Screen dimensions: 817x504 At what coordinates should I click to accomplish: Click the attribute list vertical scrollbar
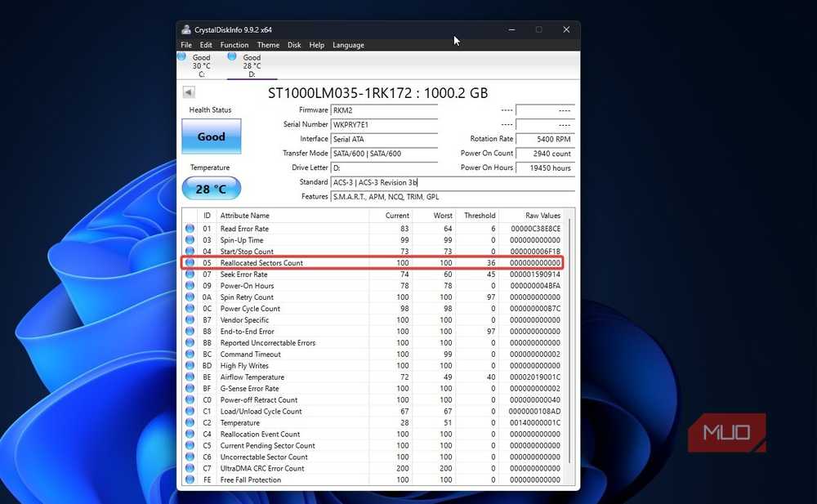click(x=570, y=341)
